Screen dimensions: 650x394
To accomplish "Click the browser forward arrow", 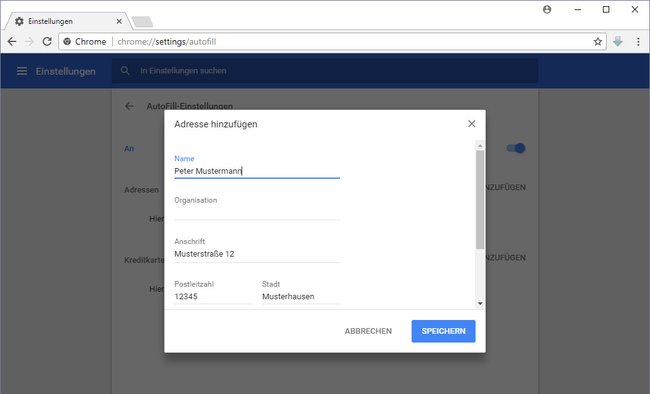I will [29, 41].
